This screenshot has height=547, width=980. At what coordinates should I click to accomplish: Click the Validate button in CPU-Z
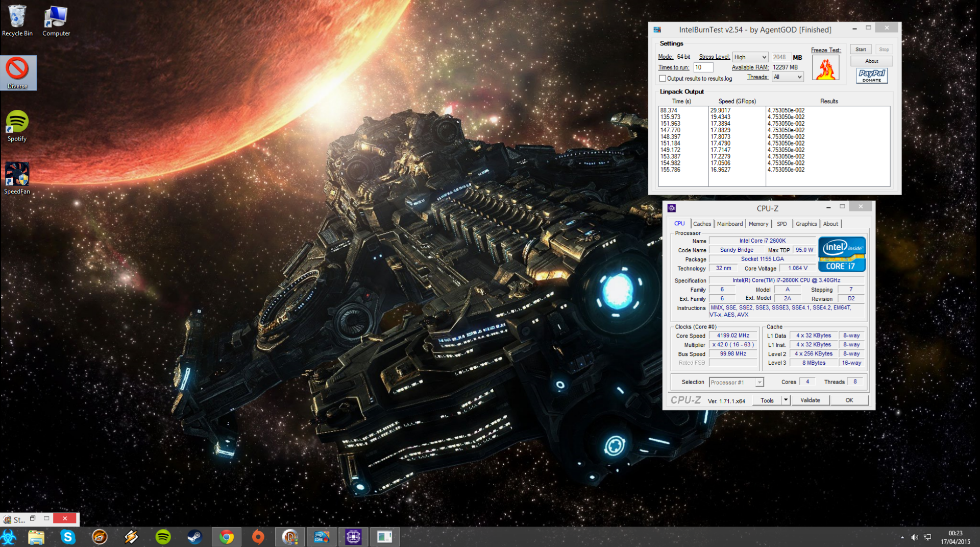click(810, 400)
